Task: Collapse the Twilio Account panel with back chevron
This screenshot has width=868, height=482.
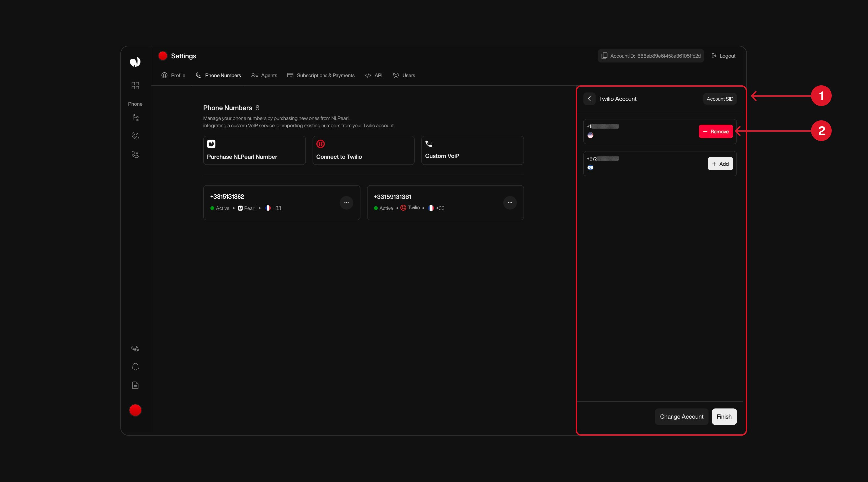Action: tap(590, 99)
